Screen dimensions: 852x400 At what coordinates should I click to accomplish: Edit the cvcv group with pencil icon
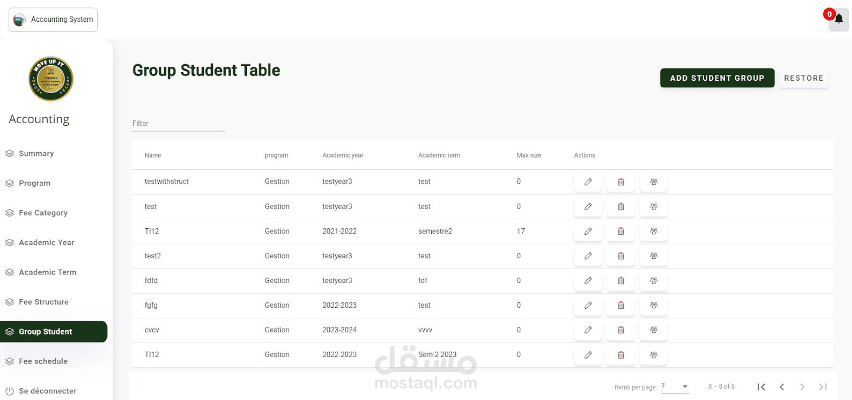(x=588, y=330)
